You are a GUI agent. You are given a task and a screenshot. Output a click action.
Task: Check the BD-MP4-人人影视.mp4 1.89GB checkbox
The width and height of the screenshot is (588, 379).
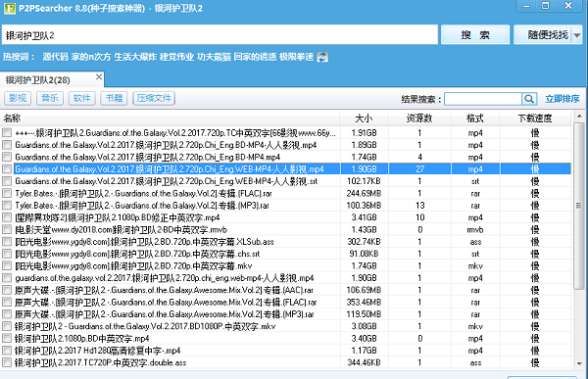7,145
